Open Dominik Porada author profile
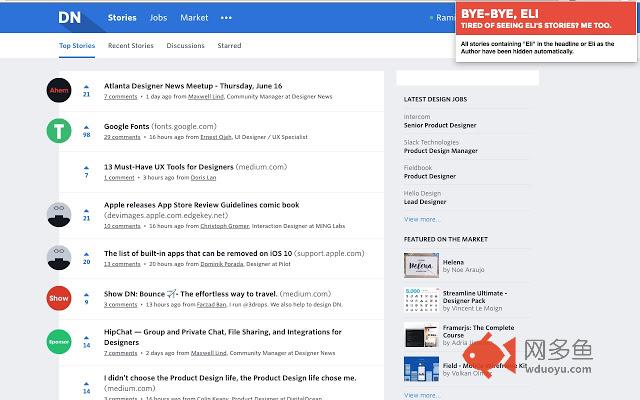Viewport: 640px width, 400px height. pos(222,264)
